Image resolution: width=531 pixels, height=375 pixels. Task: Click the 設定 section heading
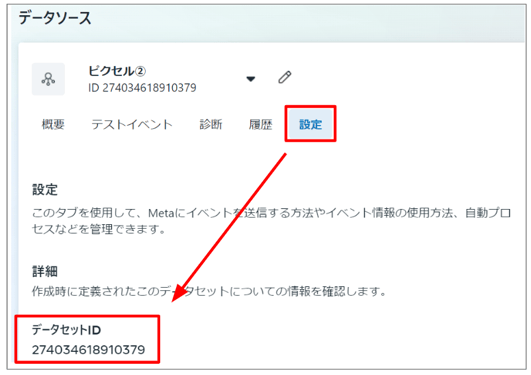(x=45, y=190)
